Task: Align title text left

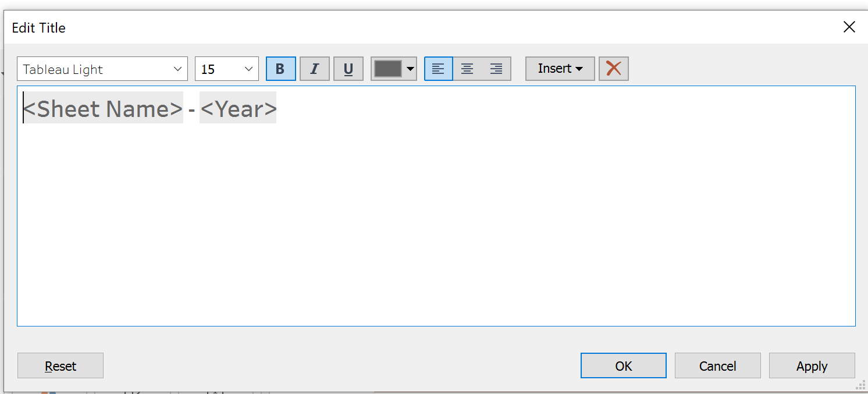Action: pyautogui.click(x=439, y=69)
